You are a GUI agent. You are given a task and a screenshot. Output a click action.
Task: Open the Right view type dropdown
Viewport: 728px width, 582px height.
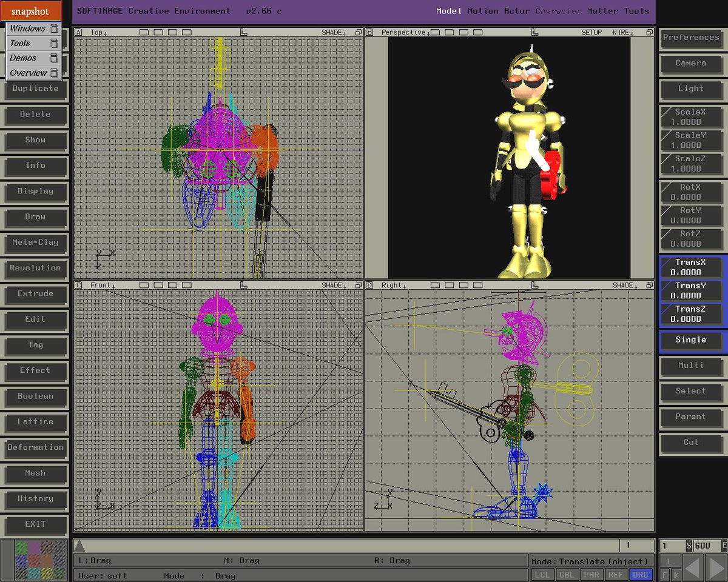(x=394, y=285)
